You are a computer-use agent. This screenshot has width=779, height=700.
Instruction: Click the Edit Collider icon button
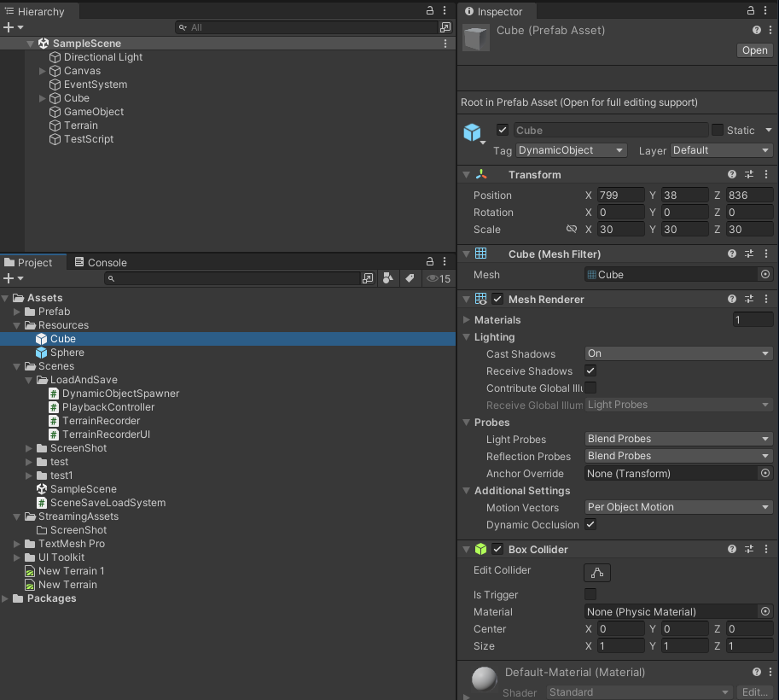pyautogui.click(x=596, y=572)
